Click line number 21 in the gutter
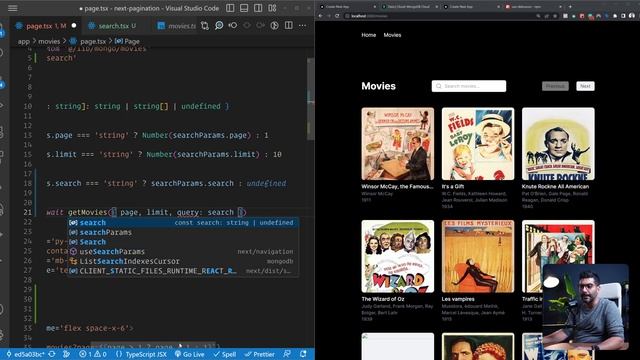 click(x=27, y=212)
